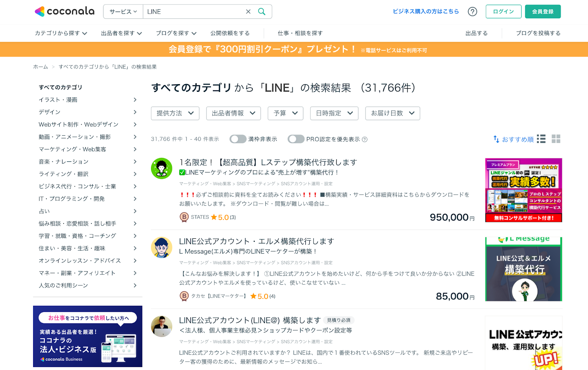Open the タカセ seller avatar
This screenshot has width=588, height=370.
point(162,247)
